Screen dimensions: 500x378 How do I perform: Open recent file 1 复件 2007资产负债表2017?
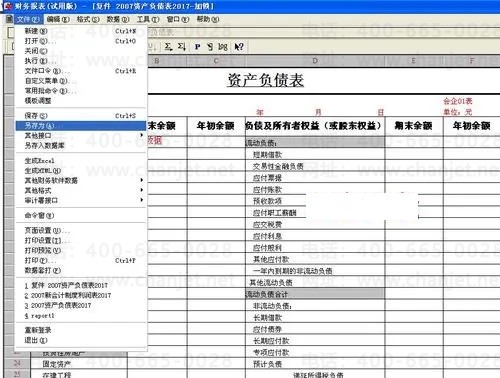click(81, 285)
